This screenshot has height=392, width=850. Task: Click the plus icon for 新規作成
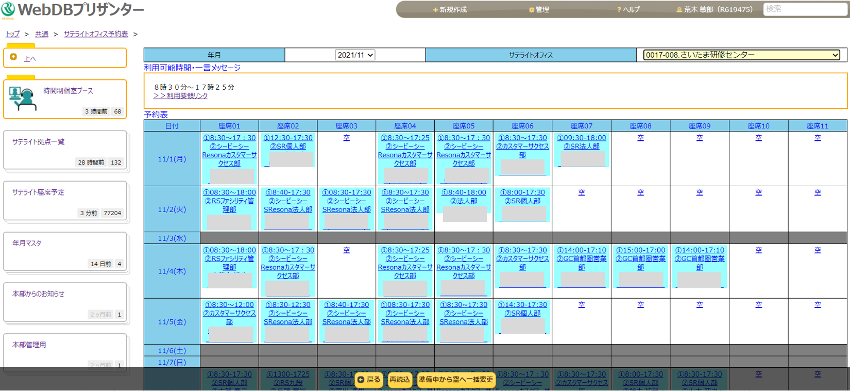(435, 10)
